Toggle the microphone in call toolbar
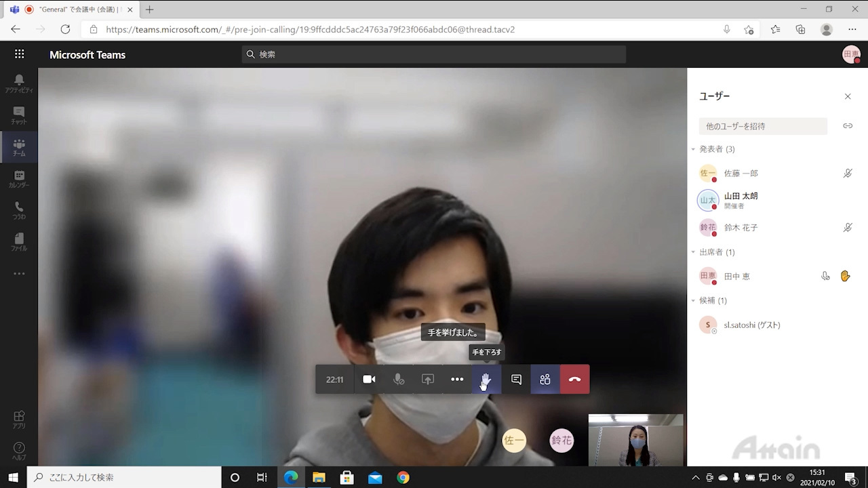Screen dimensions: 868x488 coord(399,380)
